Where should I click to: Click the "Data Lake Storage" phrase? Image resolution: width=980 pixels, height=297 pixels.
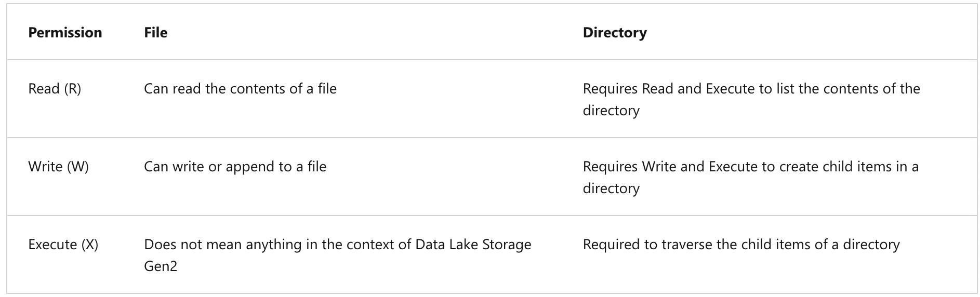473,245
